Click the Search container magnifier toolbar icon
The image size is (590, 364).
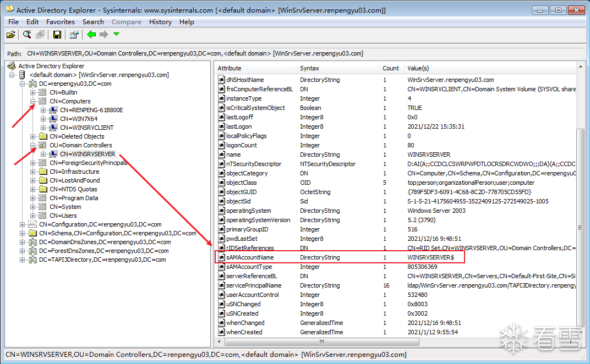(27, 35)
